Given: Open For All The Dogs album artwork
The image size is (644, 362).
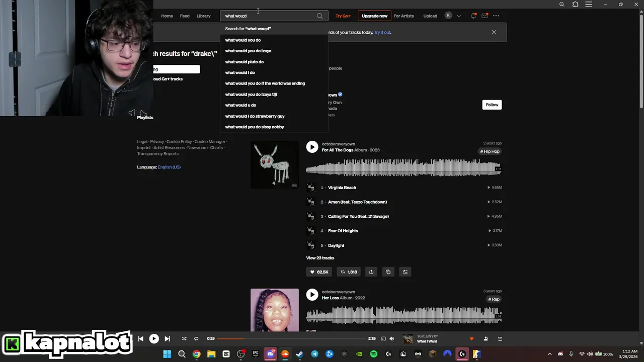Looking at the screenshot, I should click(275, 165).
